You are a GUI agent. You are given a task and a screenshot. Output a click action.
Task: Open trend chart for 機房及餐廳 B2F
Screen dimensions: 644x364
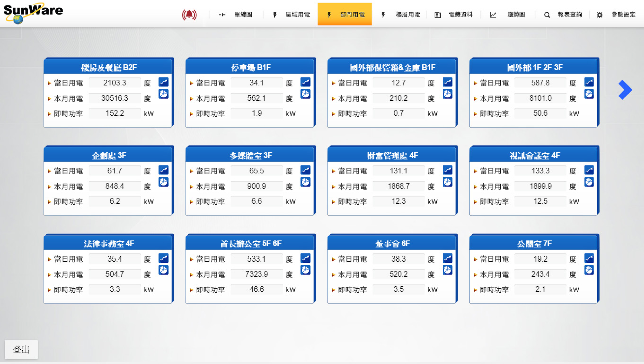pyautogui.click(x=164, y=82)
